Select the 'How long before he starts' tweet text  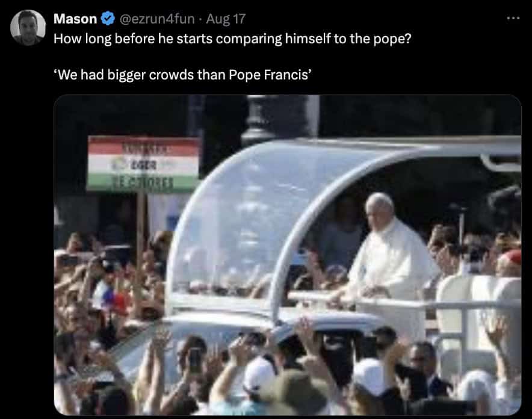pyautogui.click(x=232, y=39)
